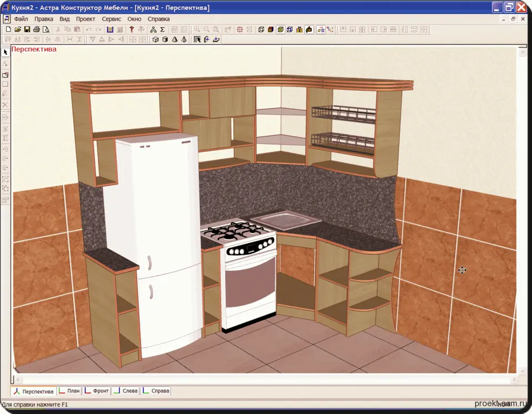Insert a cone primitive
Screen dimensions: 532x414
[175, 39]
